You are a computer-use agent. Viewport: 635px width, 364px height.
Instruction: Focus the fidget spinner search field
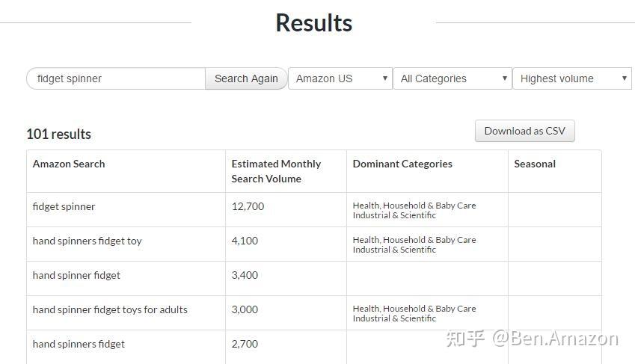point(116,78)
